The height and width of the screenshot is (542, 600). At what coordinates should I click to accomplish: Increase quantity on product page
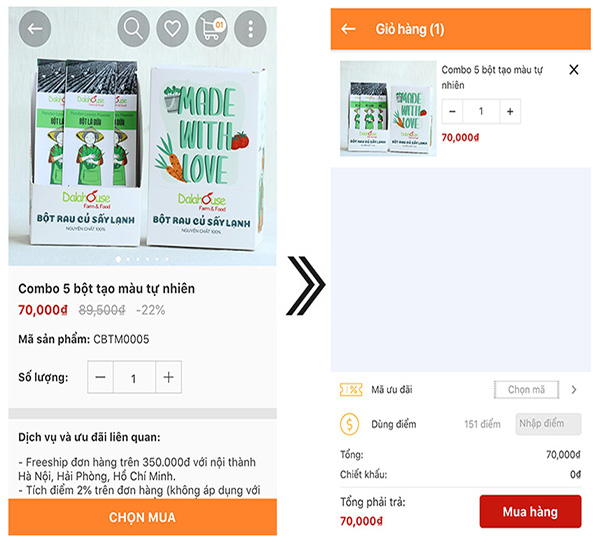click(168, 377)
